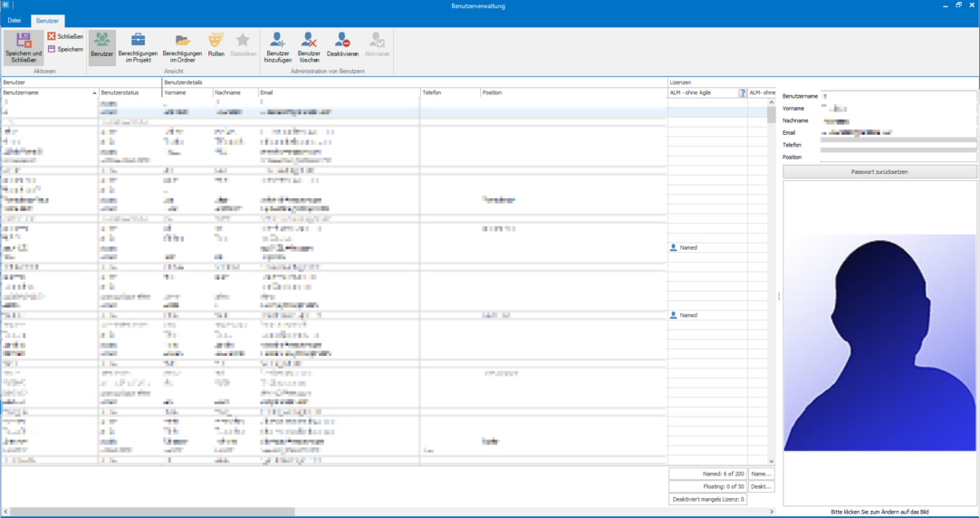Switch to the Benutzer ribbon tab
This screenshot has width=980, height=518.
click(x=47, y=20)
